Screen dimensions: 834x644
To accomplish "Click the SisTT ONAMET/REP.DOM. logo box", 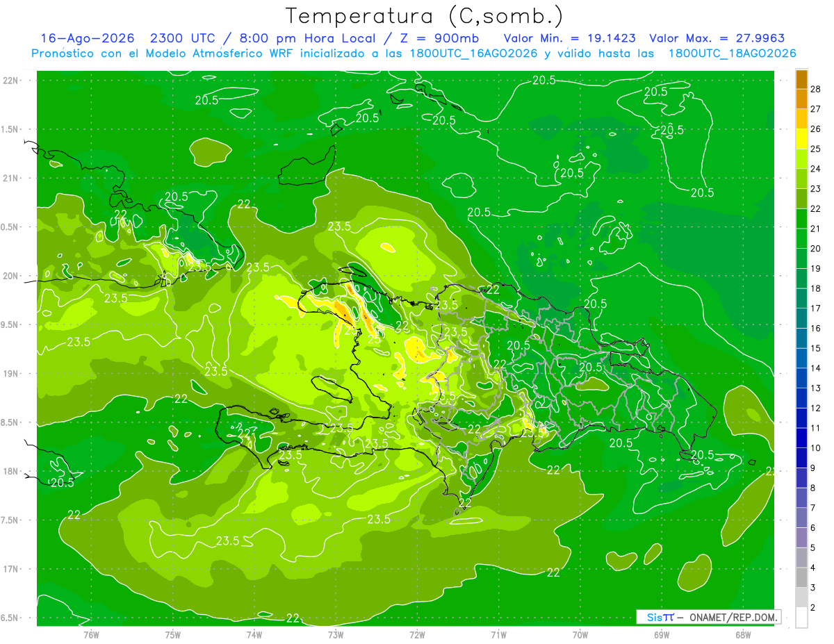I will click(709, 617).
